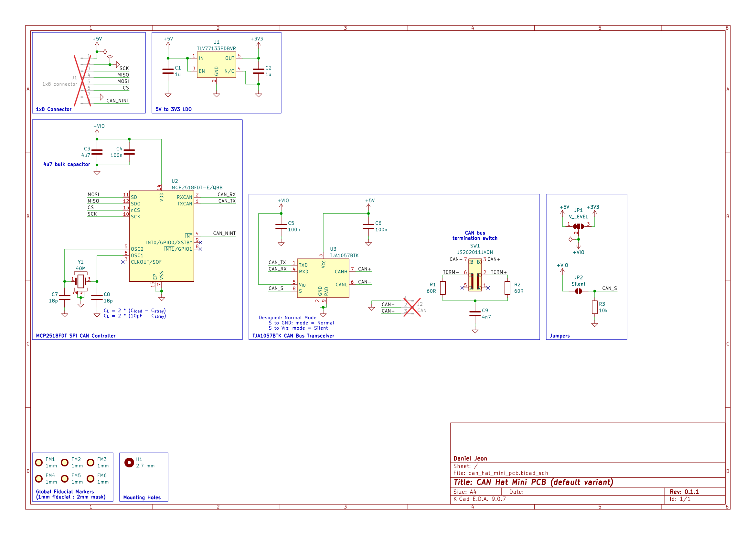Select resistor R1 60R symbol
Image resolution: width=756 pixels, height=535 pixels.
443,288
